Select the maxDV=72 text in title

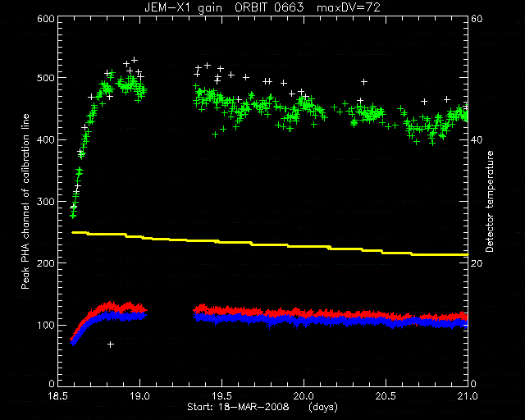click(349, 7)
